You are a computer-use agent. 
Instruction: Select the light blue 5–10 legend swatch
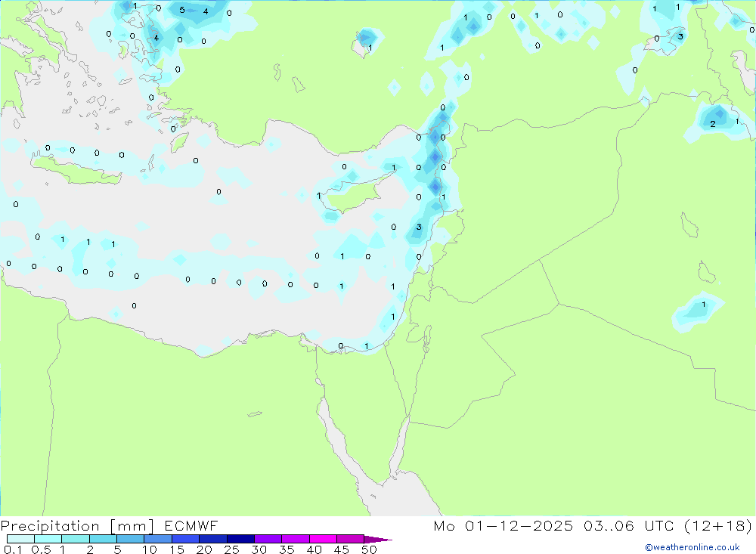pyautogui.click(x=130, y=539)
